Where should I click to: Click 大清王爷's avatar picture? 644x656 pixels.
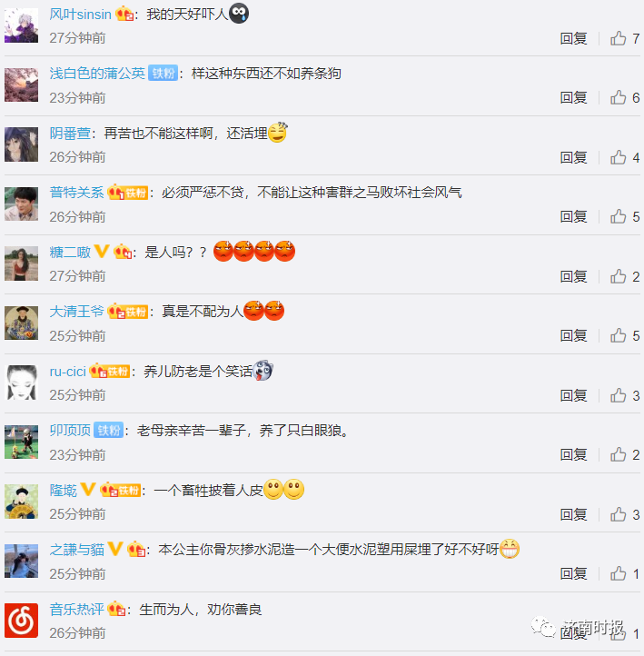(x=21, y=323)
